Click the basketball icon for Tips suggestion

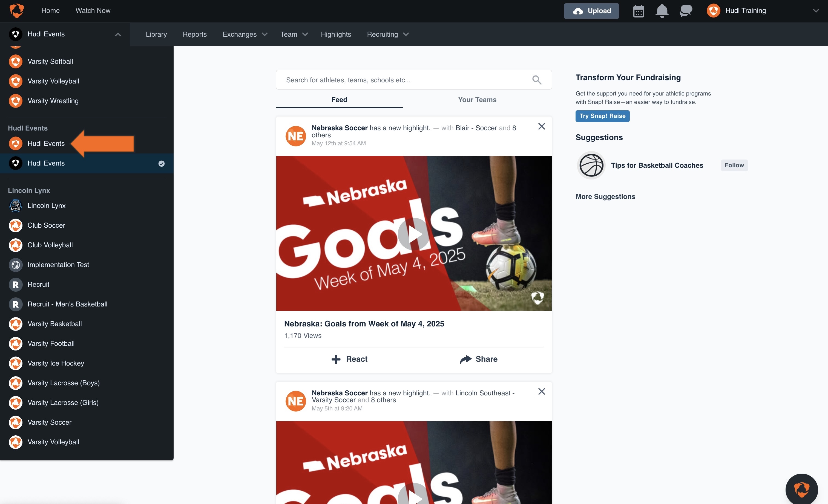(591, 165)
